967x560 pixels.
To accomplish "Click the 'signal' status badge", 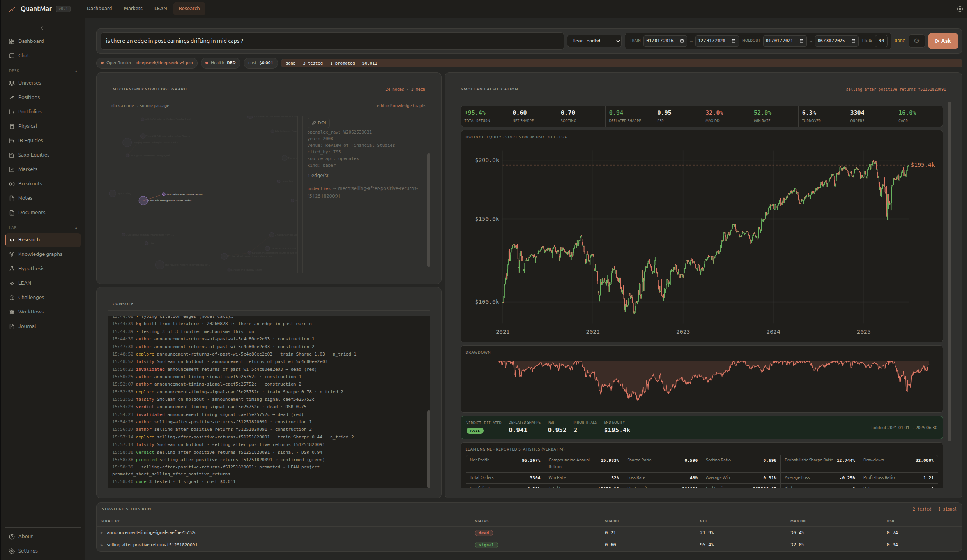I will [486, 545].
